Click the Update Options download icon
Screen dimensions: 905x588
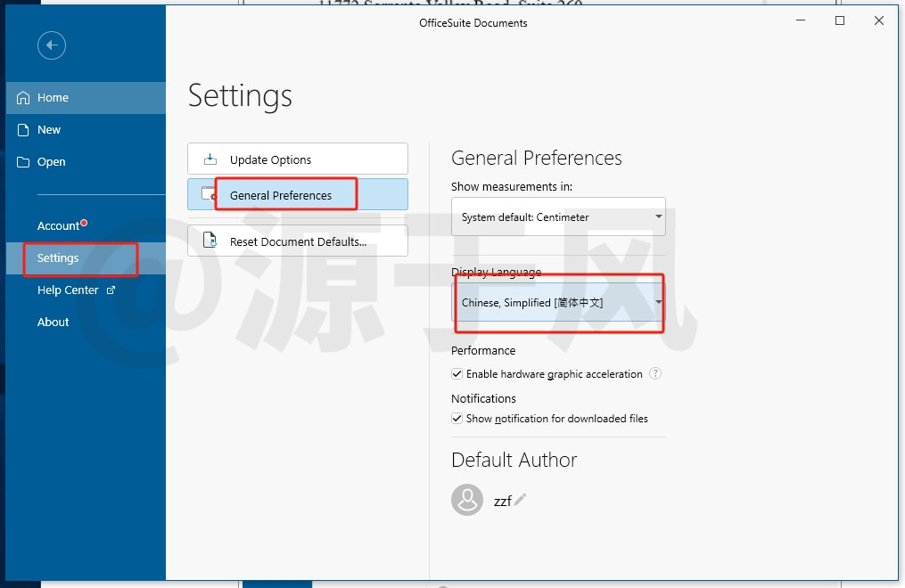(210, 159)
